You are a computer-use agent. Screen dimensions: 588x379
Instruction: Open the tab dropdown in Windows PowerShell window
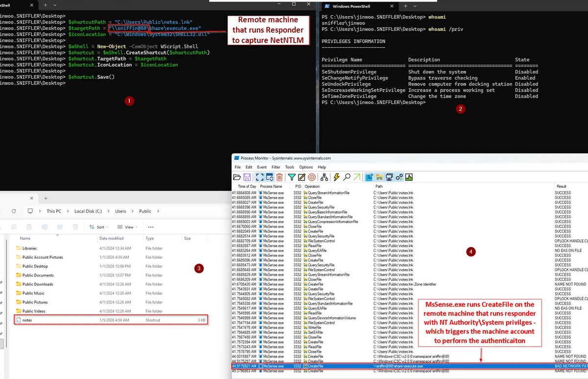tap(415, 6)
